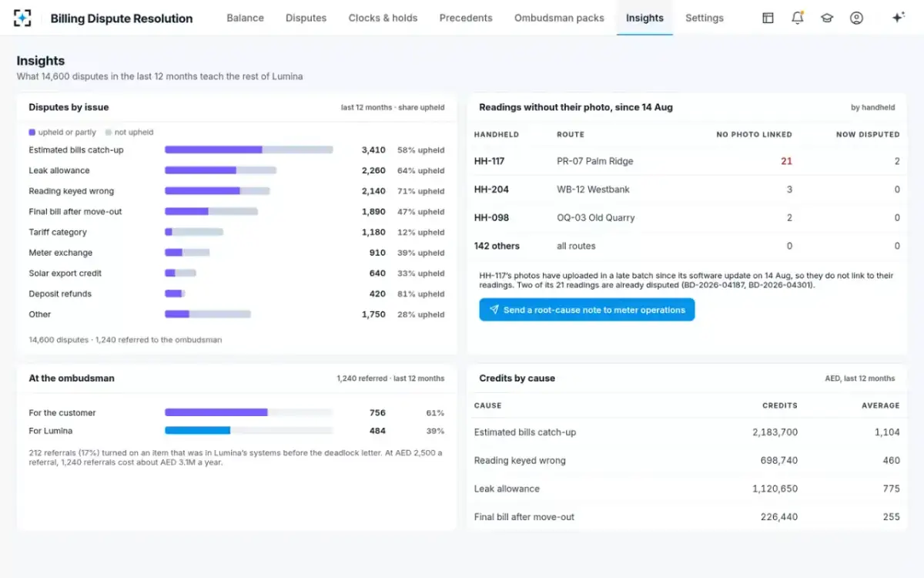The height and width of the screenshot is (578, 924).
Task: Click the Leak allowance bar
Action: [x=220, y=170]
